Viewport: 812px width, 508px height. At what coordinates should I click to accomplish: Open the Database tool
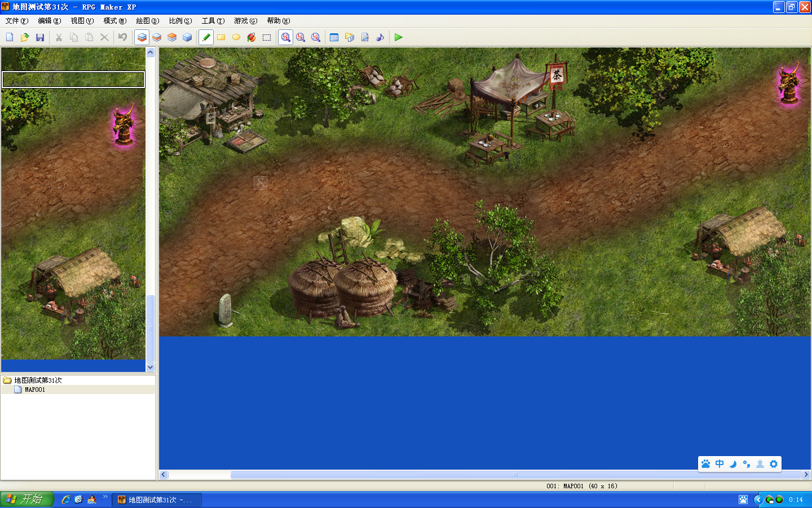(334, 37)
